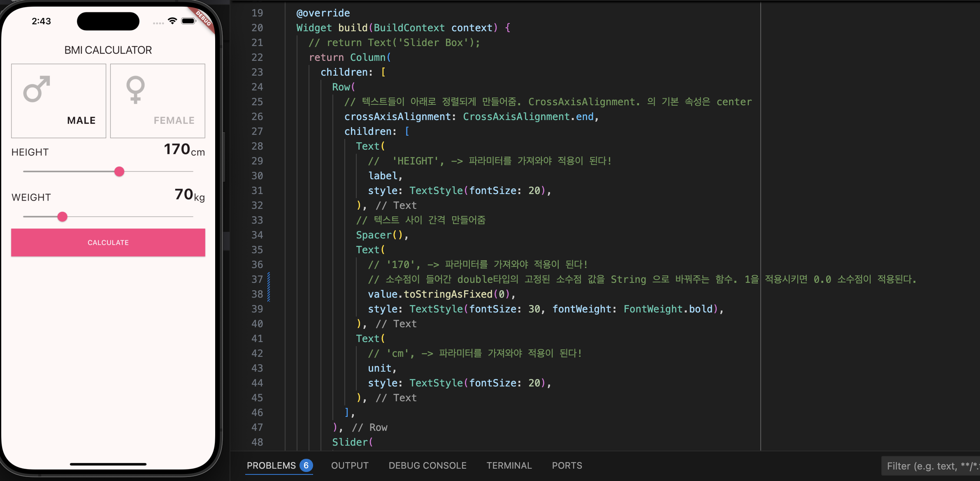Switch to the OUTPUT tab

(350, 465)
